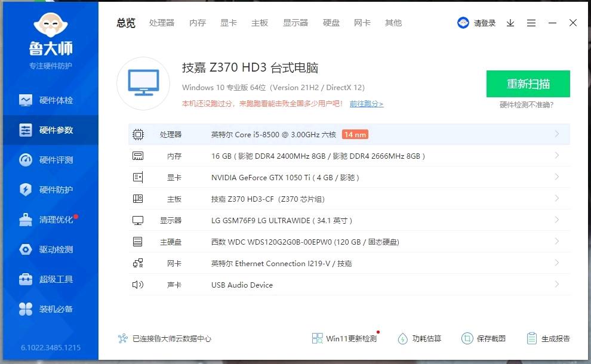
Task: Click the Win11更新检测 icon
Action: pyautogui.click(x=318, y=338)
